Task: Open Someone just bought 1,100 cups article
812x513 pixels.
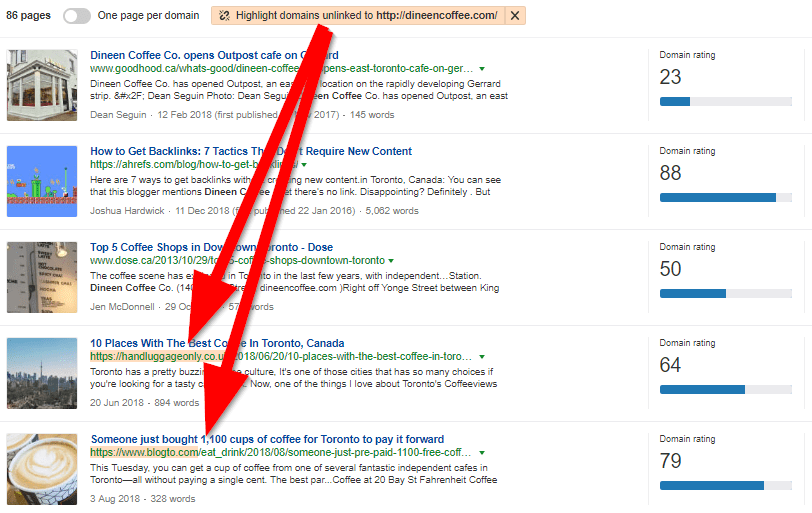Action: (x=267, y=439)
